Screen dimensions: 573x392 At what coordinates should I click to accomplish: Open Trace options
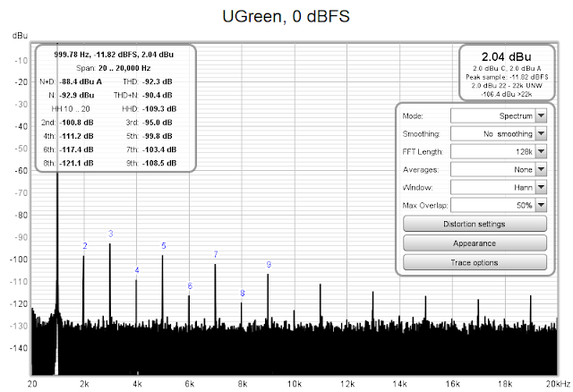pos(475,262)
